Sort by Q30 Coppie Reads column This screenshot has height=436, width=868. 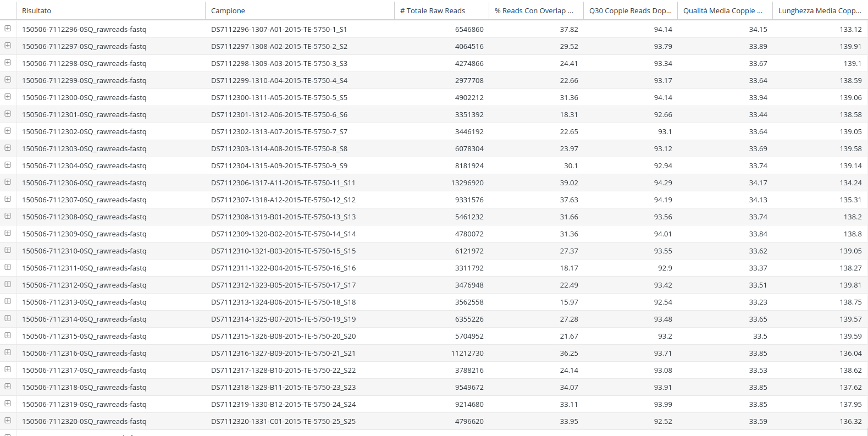pos(630,10)
